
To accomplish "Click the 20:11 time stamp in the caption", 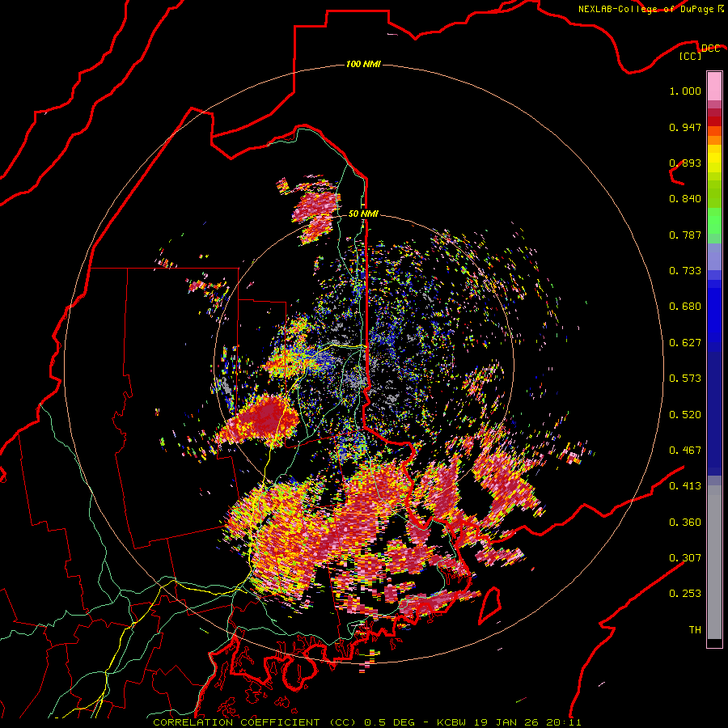I will pyautogui.click(x=564, y=722).
